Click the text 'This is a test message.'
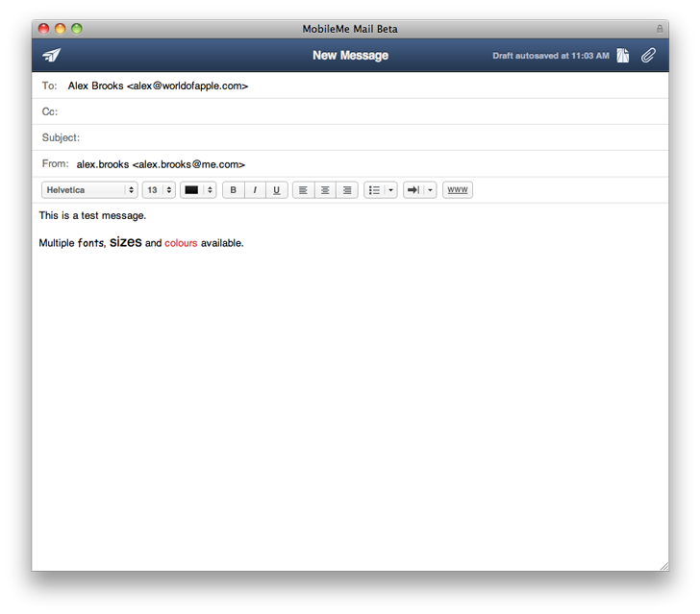The image size is (700, 614). [92, 215]
